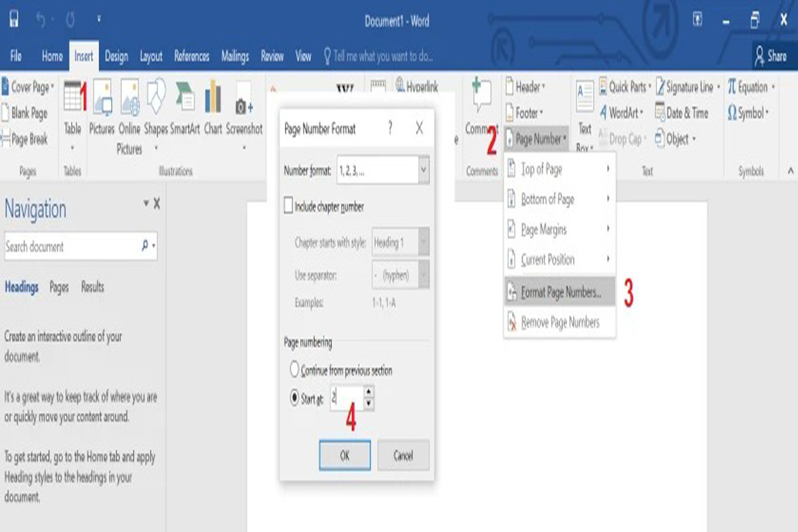Insert a Page Break
The height and width of the screenshot is (532, 798).
tap(25, 139)
